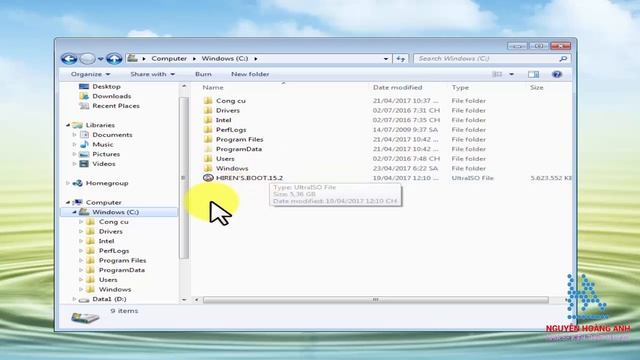Select the Music library icon

click(x=84, y=144)
